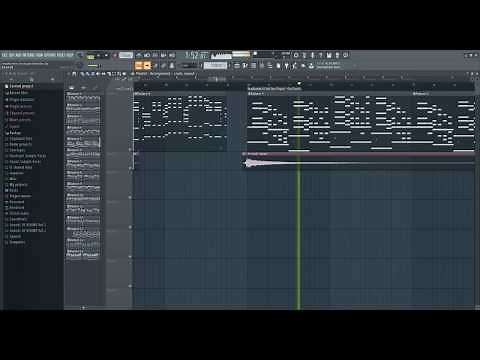The height and width of the screenshot is (360, 480).
Task: Click the playlist horizontal zoom scrollbar
Action: tap(217, 79)
